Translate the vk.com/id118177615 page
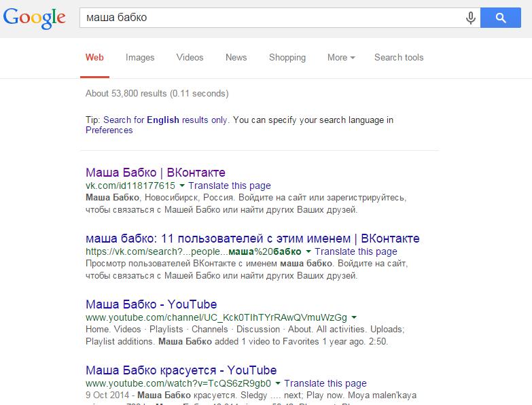This screenshot has height=405, width=532. click(230, 186)
